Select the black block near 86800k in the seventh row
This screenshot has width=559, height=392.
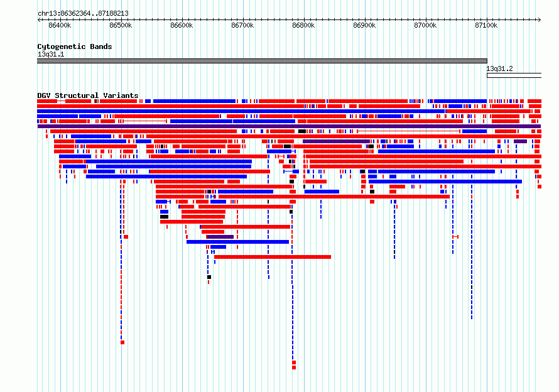(302, 131)
